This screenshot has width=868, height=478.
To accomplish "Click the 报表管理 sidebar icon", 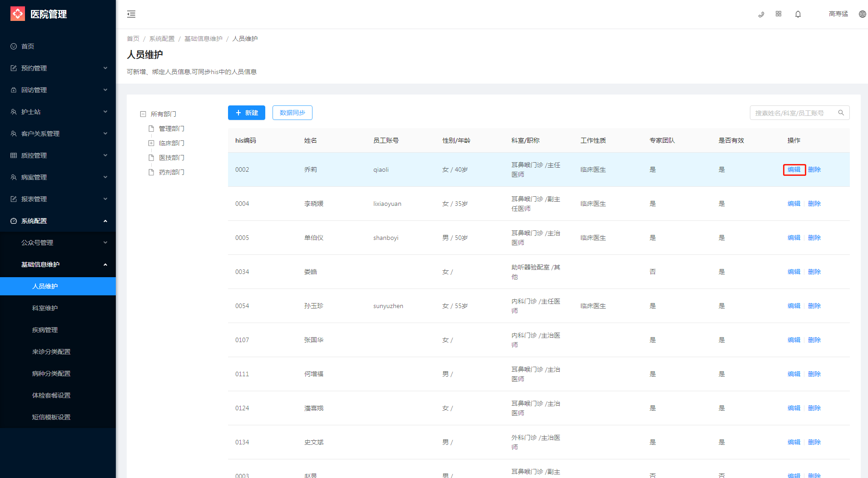I will point(14,199).
